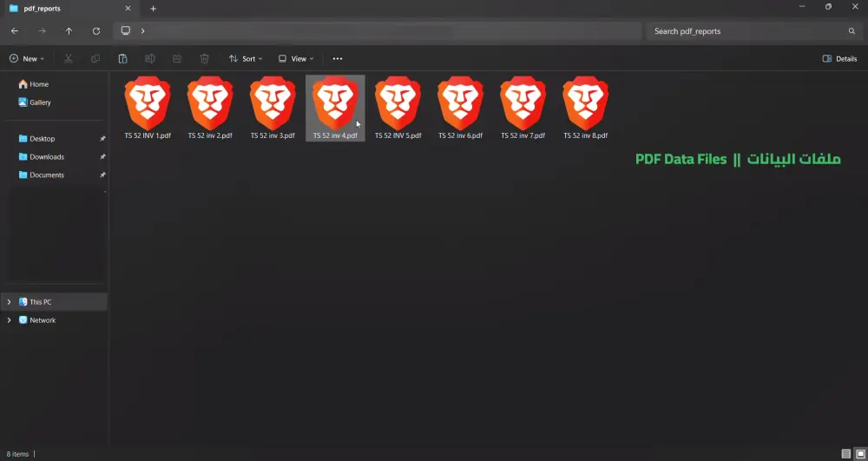Switch to details list view icon
The width and height of the screenshot is (868, 461).
click(845, 454)
